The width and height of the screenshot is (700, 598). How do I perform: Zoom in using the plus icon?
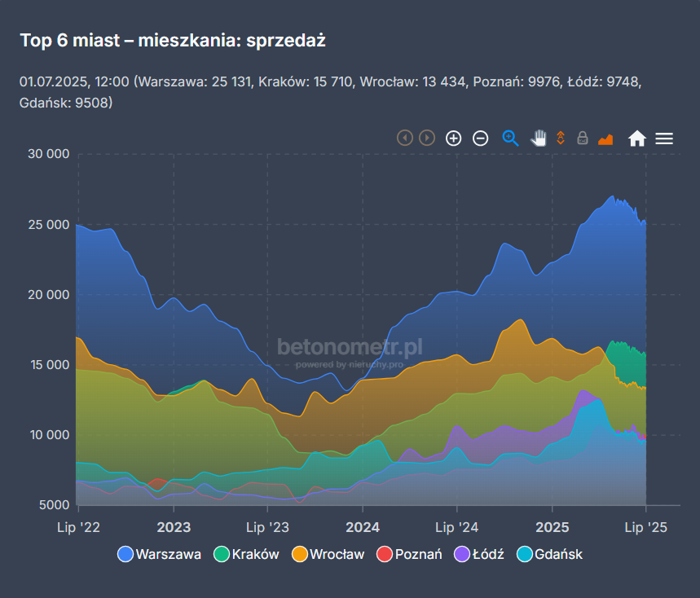pos(454,139)
